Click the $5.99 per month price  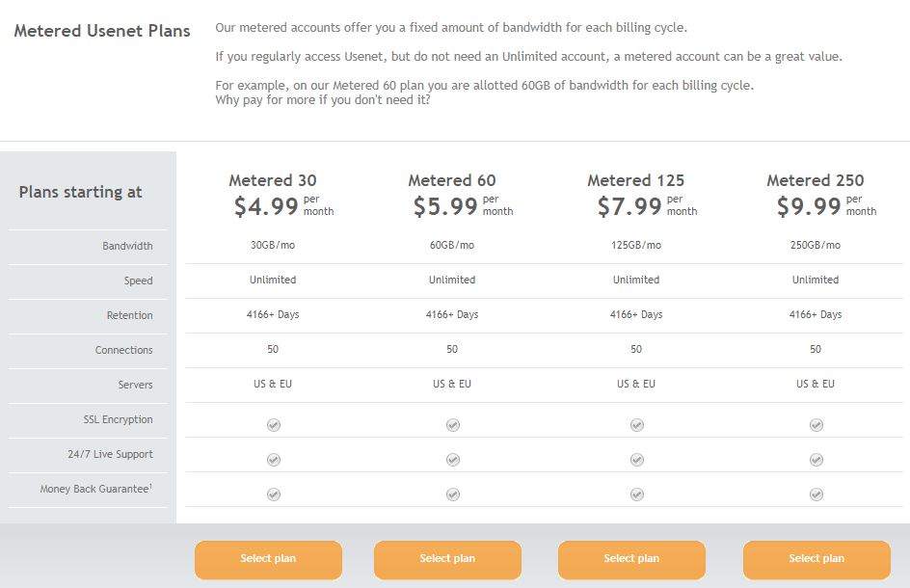[463, 206]
